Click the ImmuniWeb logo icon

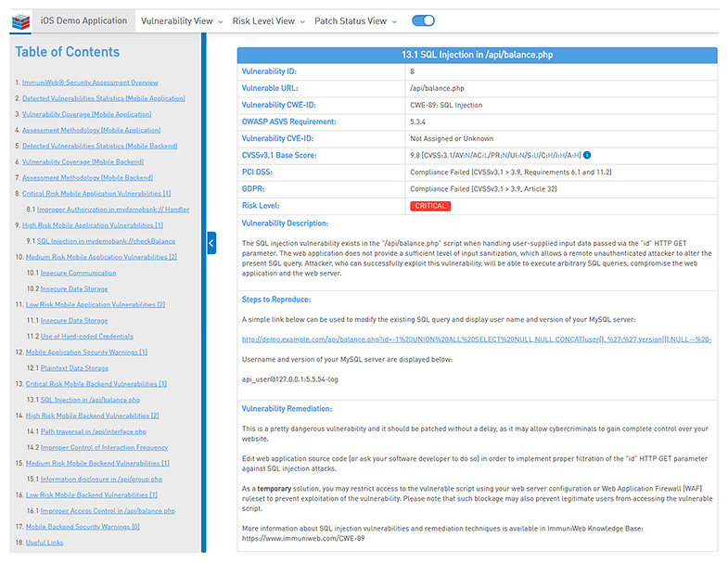coord(20,19)
